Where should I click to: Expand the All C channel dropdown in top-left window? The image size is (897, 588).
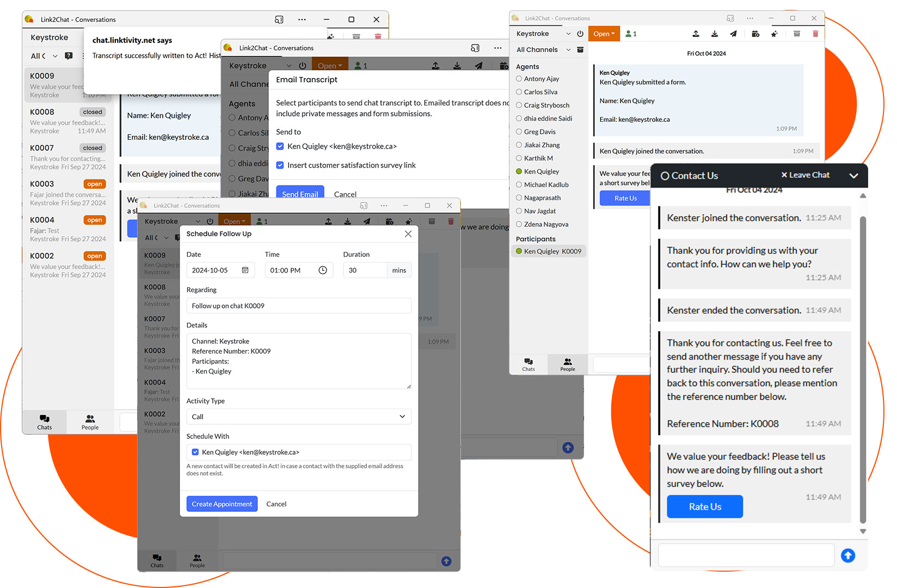tap(54, 56)
